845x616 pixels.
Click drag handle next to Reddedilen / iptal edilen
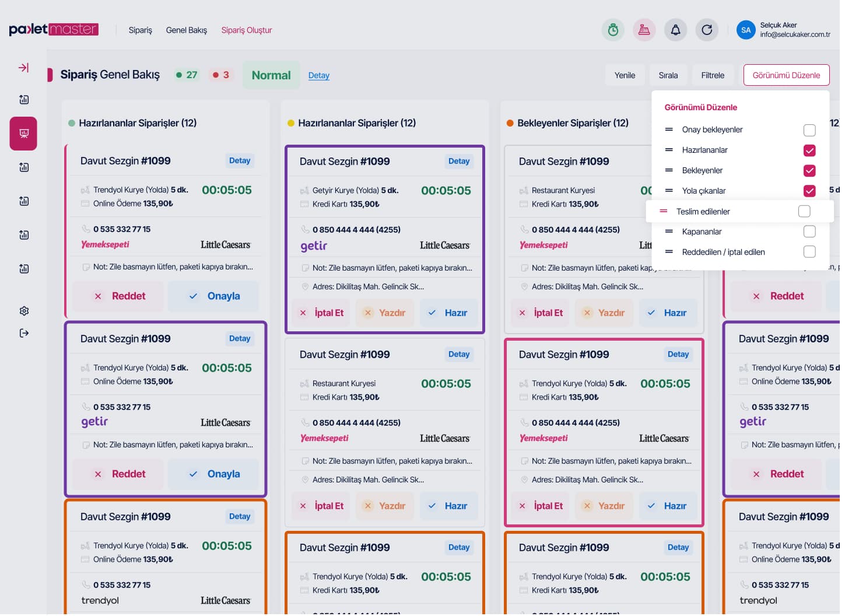[x=669, y=252]
